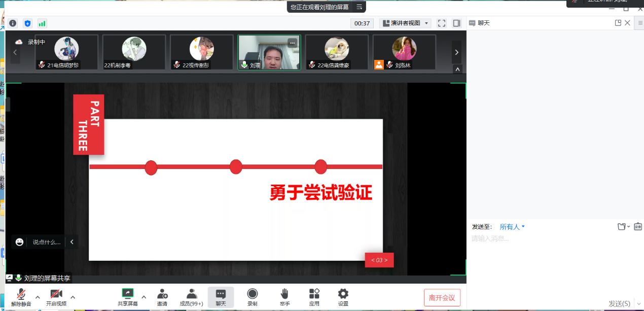The width and height of the screenshot is (644, 311).
Task: Toggle 解除静音 microphone button
Action: point(21,297)
